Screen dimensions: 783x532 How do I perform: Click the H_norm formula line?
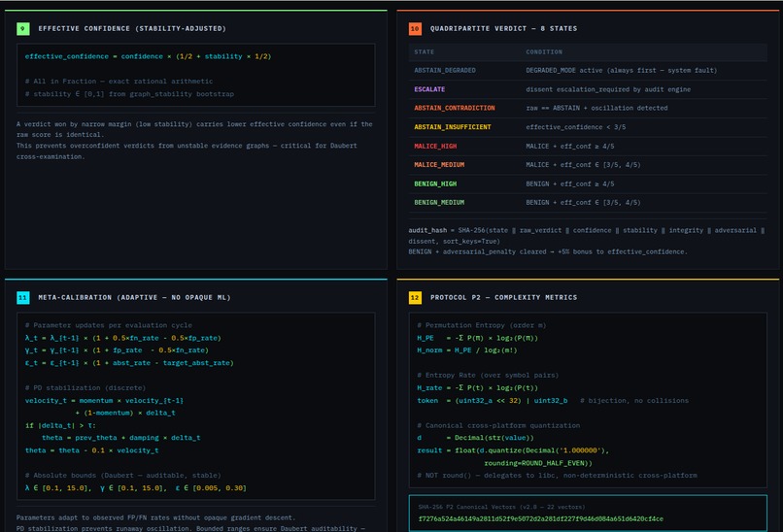[467, 350]
